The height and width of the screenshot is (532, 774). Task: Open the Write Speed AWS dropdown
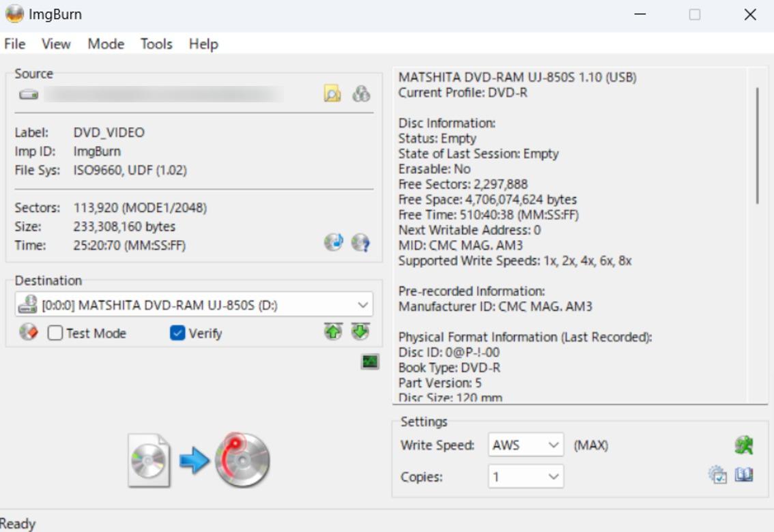pyautogui.click(x=526, y=445)
